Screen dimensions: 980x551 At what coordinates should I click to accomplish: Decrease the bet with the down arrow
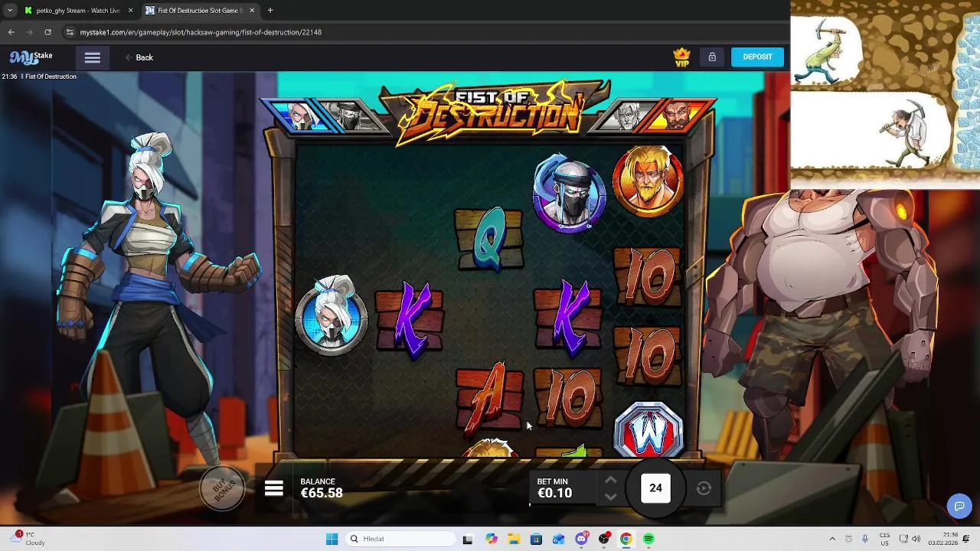pos(610,497)
